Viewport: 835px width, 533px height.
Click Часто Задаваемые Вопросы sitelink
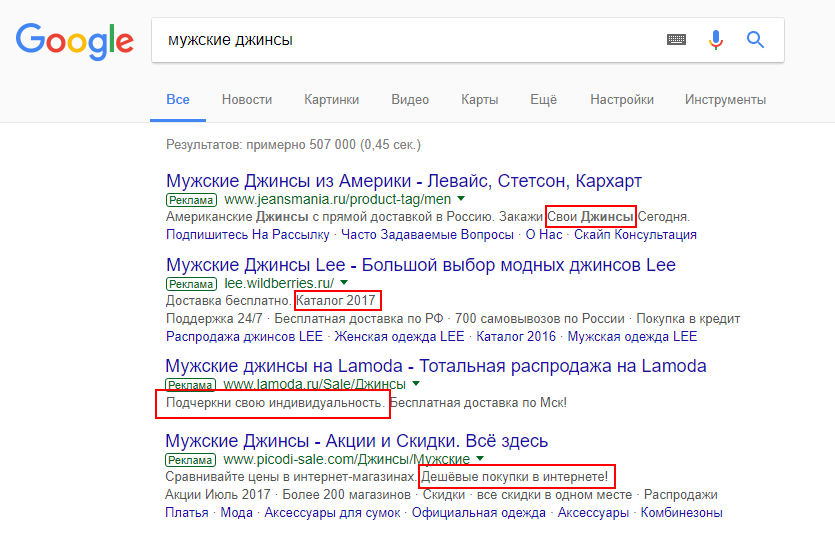[427, 235]
